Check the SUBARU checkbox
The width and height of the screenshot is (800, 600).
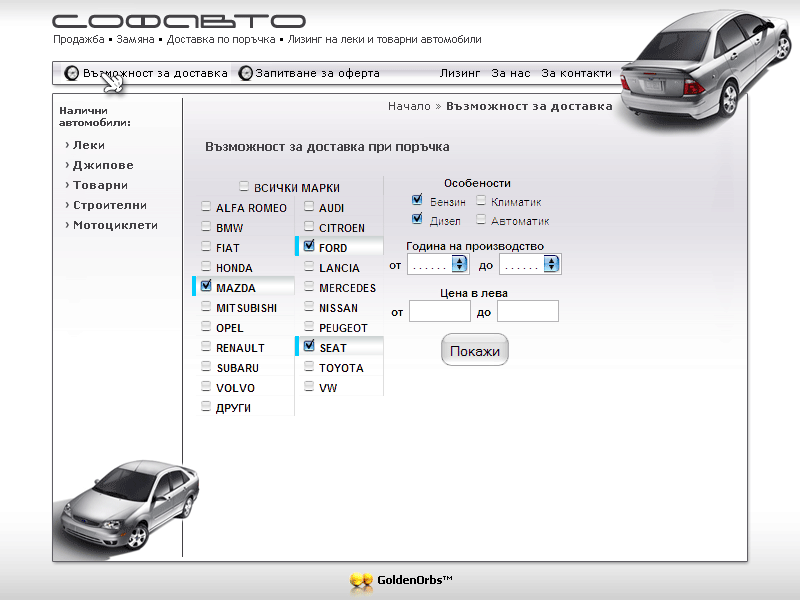[x=206, y=366]
